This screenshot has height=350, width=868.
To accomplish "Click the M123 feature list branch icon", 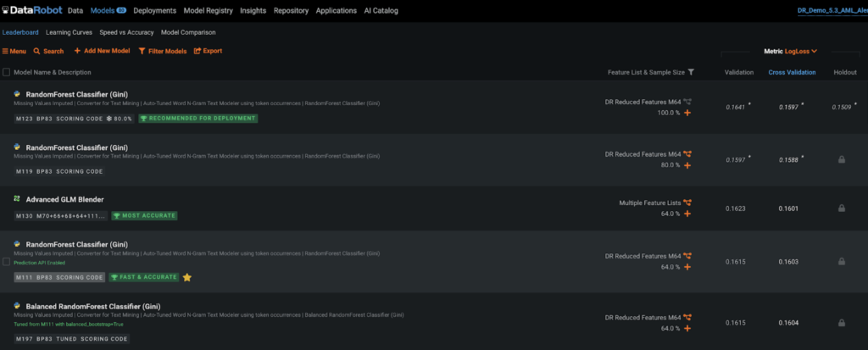I will pyautogui.click(x=687, y=102).
